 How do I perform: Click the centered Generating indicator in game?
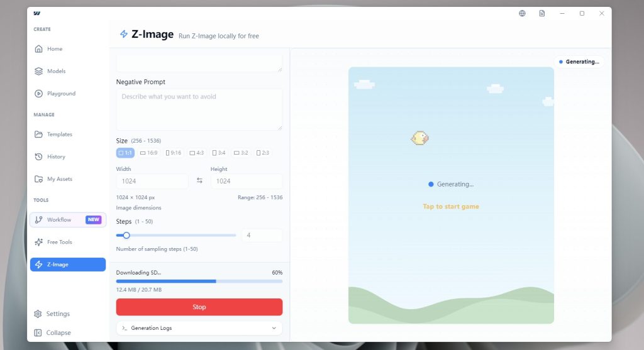451,184
